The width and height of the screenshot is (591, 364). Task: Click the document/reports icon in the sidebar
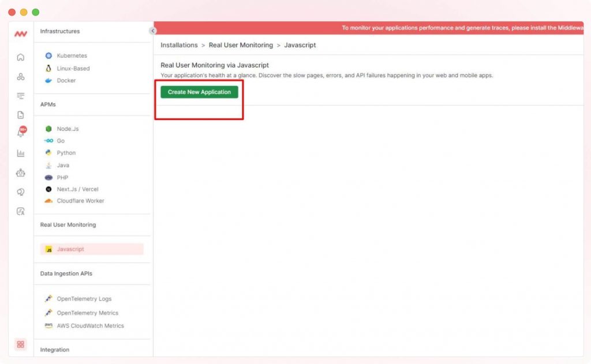tap(20, 114)
